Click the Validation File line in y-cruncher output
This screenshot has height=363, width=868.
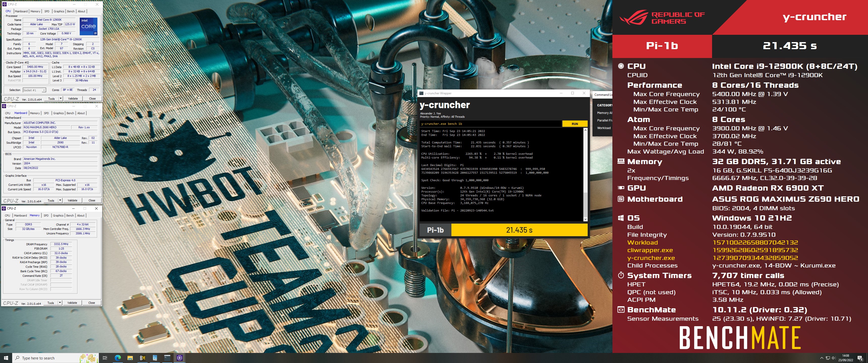pyautogui.click(x=457, y=210)
